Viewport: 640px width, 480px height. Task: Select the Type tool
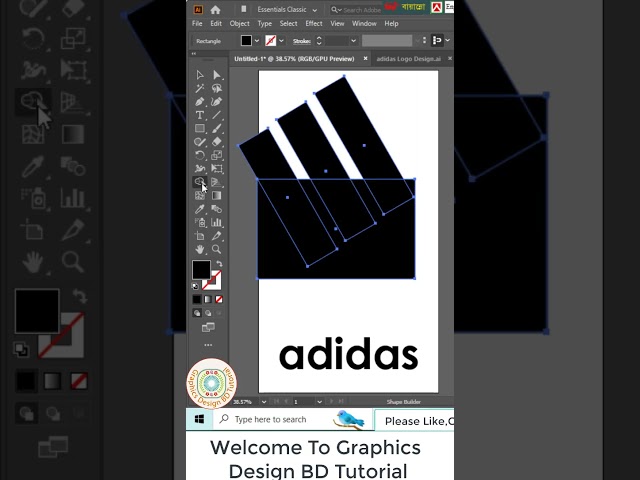click(x=200, y=115)
